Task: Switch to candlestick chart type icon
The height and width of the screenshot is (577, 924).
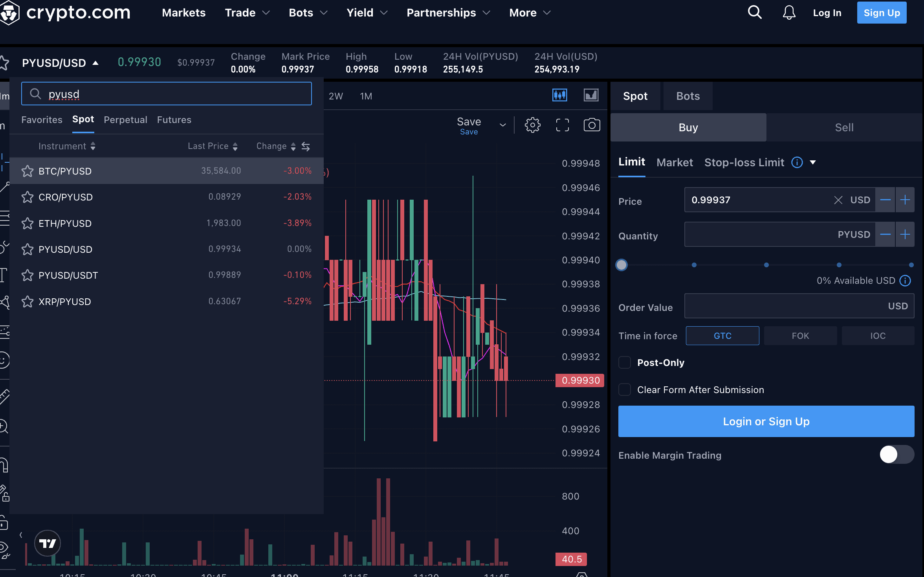Action: pos(559,95)
